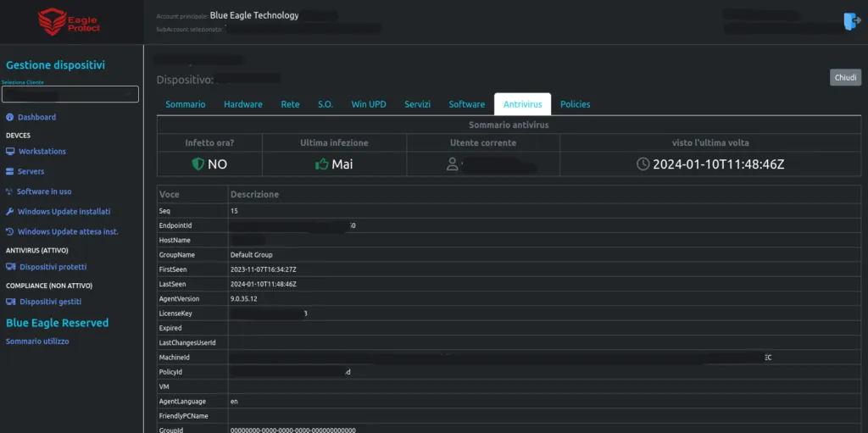Click the Eagle Protect logo
Screen dimensions: 868x433
click(69, 21)
